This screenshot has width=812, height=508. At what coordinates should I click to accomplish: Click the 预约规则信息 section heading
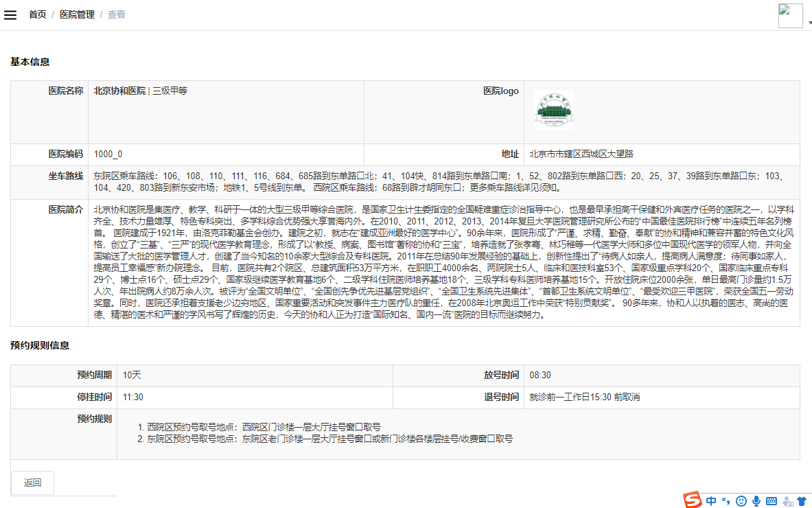[40, 345]
